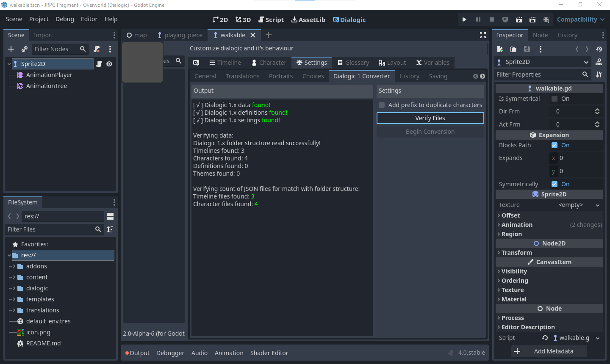Run the project with the Play button
The width and height of the screenshot is (610, 364).
click(464, 19)
